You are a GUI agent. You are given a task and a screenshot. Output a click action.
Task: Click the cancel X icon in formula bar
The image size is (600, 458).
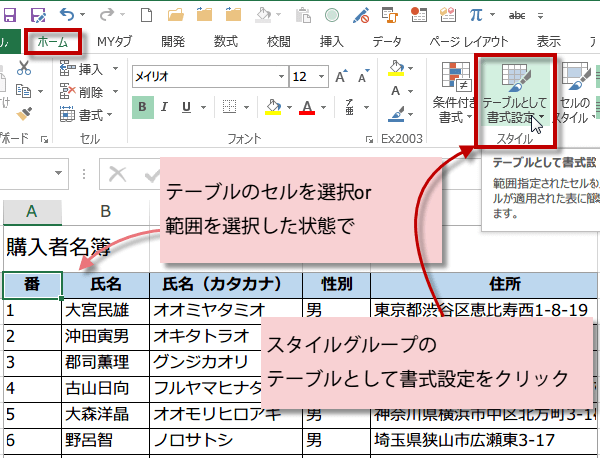(x=119, y=174)
